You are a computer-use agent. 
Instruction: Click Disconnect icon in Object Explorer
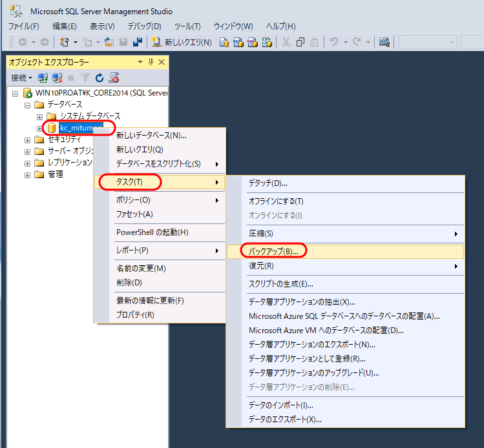pyautogui.click(x=57, y=78)
